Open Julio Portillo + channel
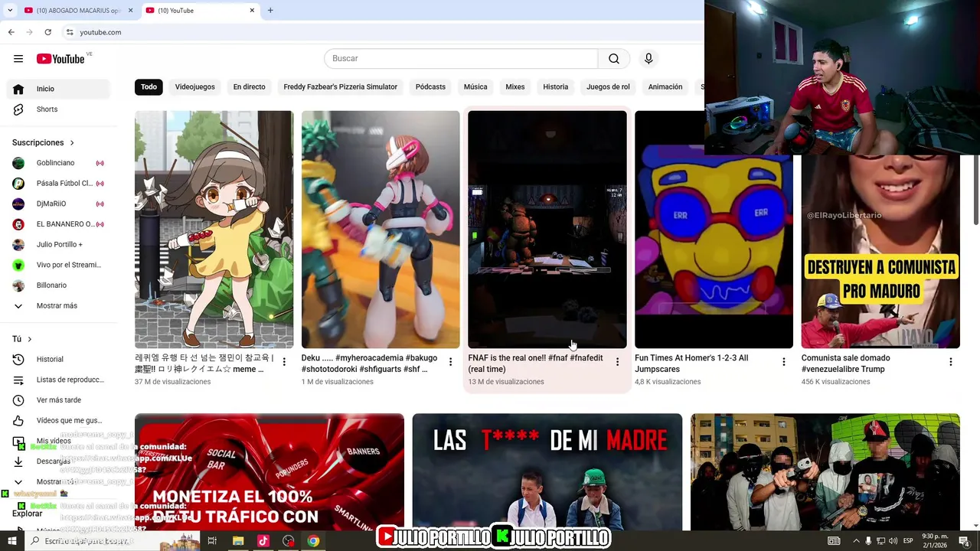The width and height of the screenshot is (980, 551). tap(58, 244)
